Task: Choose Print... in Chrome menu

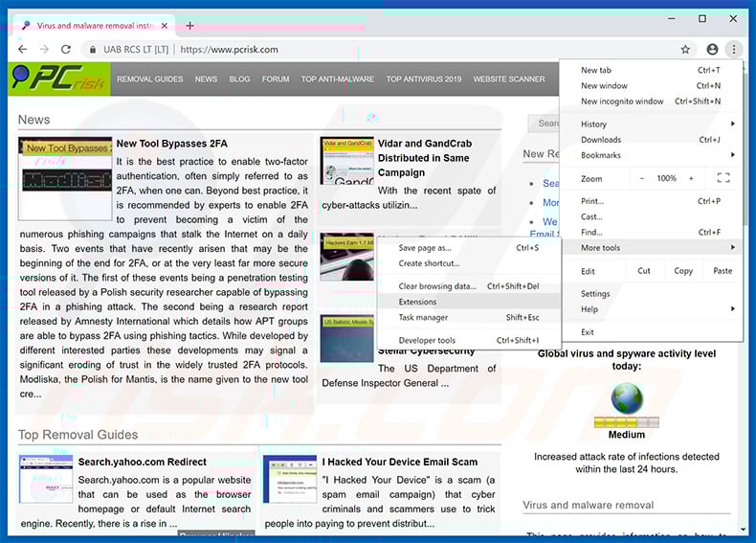Action: click(651, 201)
